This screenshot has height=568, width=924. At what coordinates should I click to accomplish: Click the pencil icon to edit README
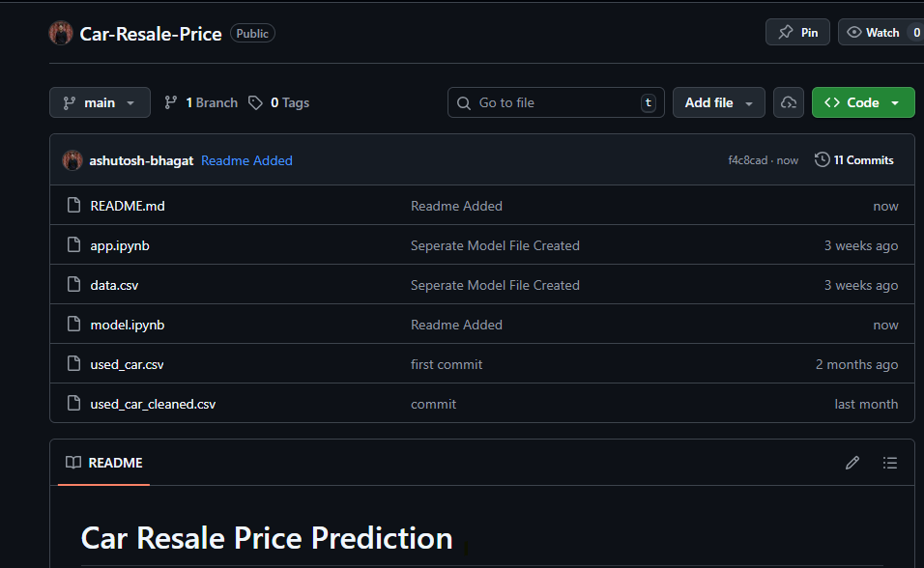click(x=852, y=463)
